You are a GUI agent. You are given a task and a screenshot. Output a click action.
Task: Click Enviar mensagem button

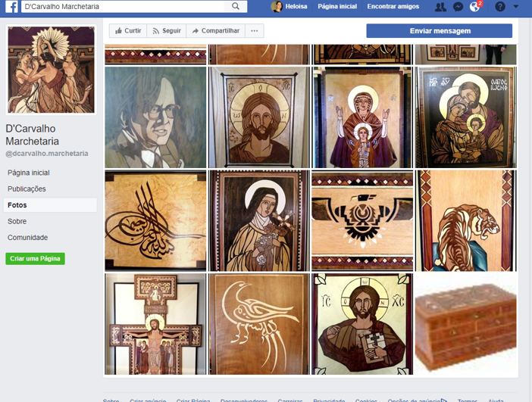440,31
